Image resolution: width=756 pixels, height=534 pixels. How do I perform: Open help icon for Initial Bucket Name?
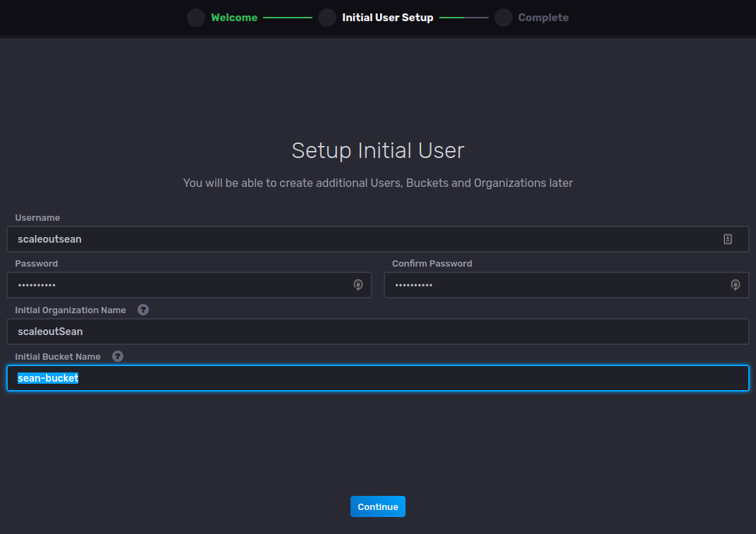(x=118, y=356)
